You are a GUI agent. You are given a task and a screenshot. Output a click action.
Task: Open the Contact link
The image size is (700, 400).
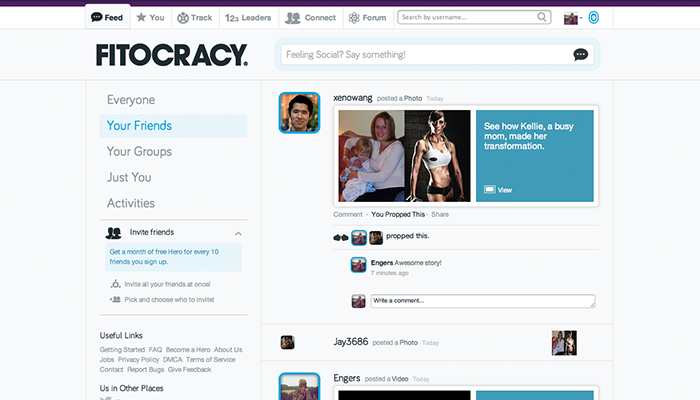(111, 369)
